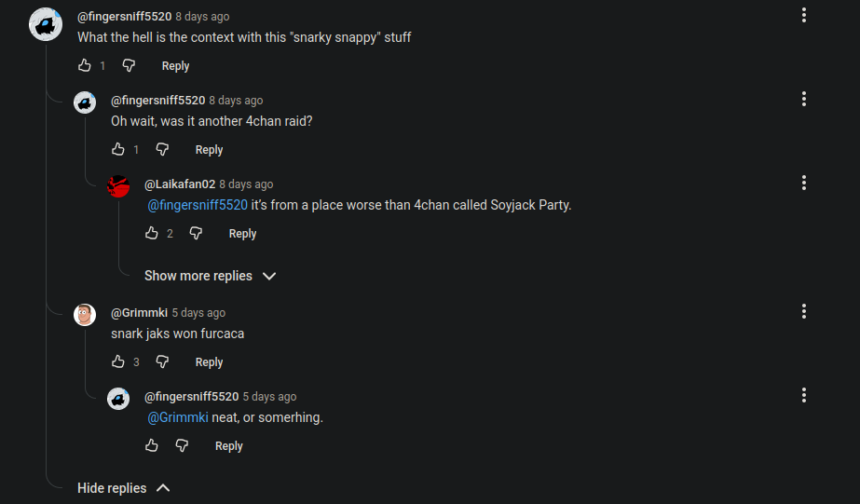Image resolution: width=860 pixels, height=504 pixels.
Task: Like the "neat, or somerhing" reply
Action: 152,445
